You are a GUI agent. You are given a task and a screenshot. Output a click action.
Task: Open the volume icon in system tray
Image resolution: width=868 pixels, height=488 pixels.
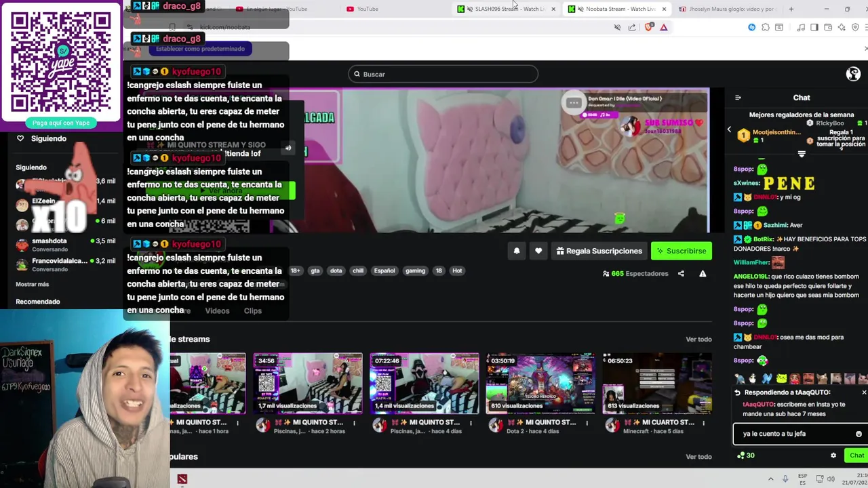[x=831, y=479]
